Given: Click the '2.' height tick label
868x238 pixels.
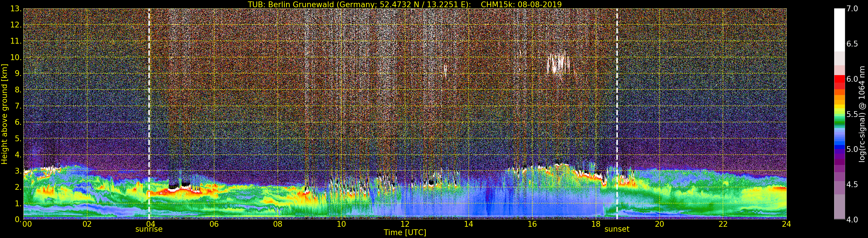Looking at the screenshot, I should click(x=18, y=187).
